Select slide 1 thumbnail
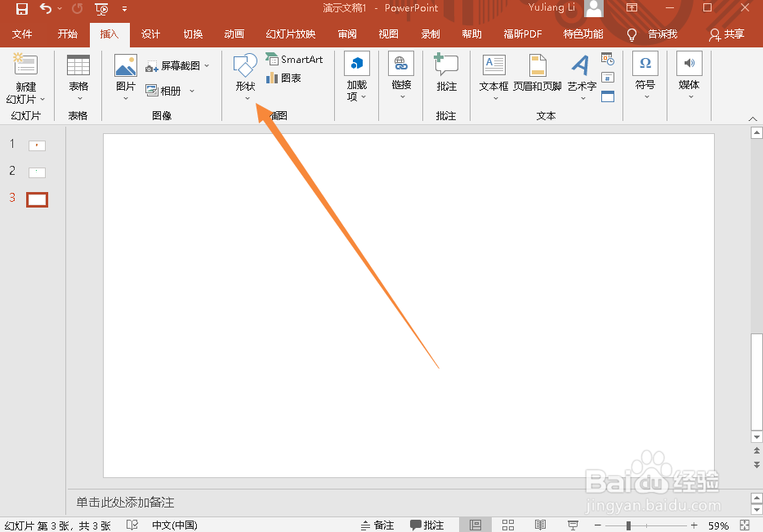 tap(37, 145)
